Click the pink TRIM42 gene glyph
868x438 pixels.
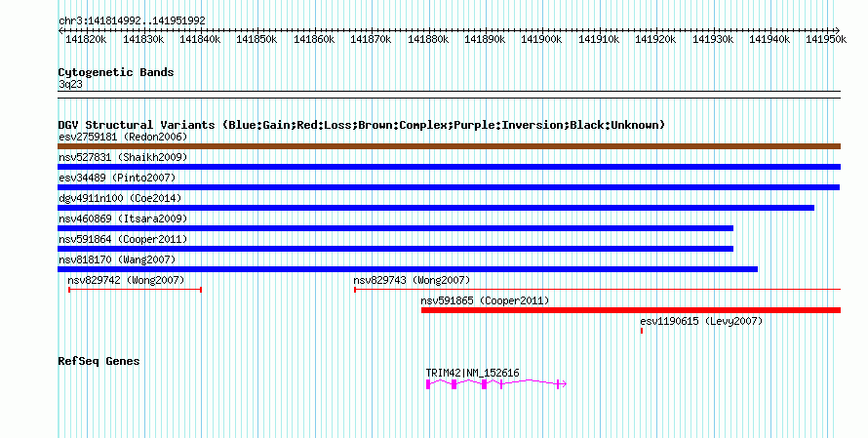tap(496, 383)
